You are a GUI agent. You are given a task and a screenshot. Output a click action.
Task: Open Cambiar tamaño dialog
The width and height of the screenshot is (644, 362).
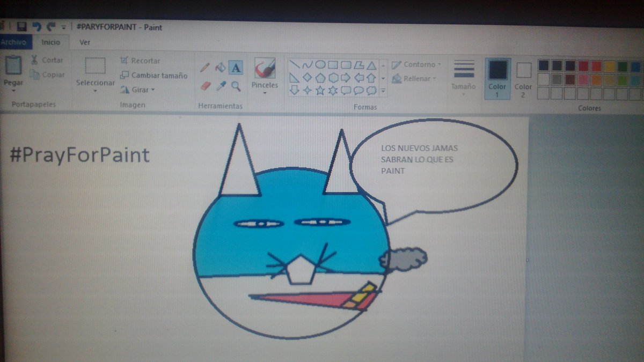[153, 76]
